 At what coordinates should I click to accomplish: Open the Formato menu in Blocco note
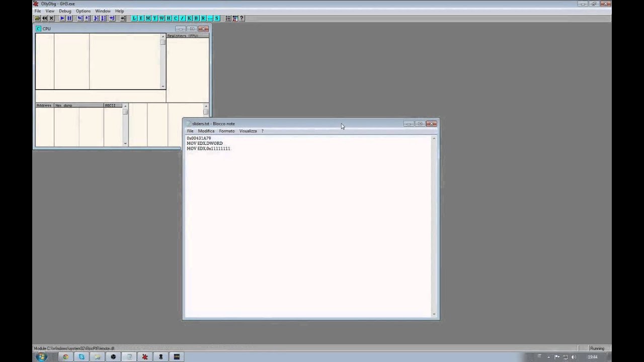227,131
